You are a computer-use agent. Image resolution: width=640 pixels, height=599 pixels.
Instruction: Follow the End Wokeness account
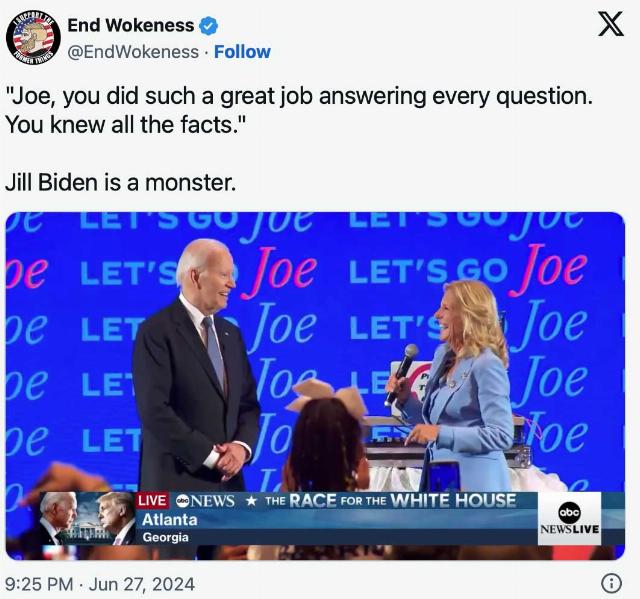point(242,52)
